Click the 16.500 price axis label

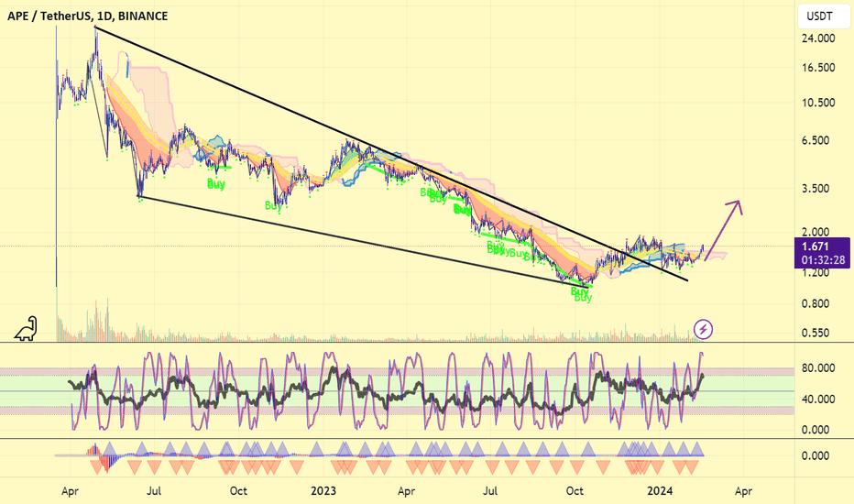818,68
